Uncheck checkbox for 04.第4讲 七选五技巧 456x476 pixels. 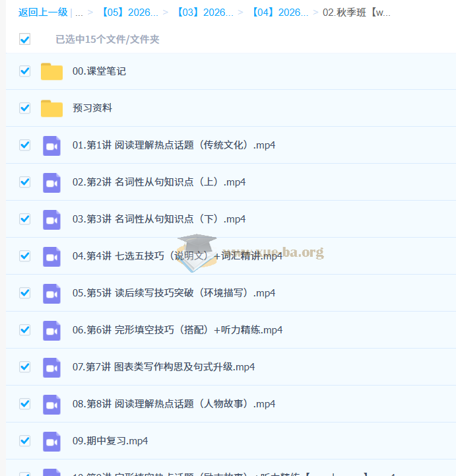pyautogui.click(x=25, y=256)
